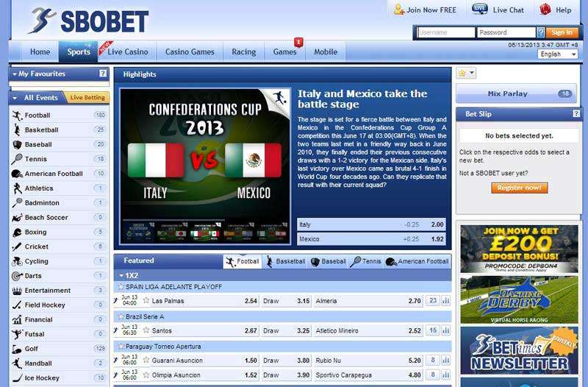588x387 pixels.
Task: Open the English language dropdown
Action: click(x=558, y=54)
